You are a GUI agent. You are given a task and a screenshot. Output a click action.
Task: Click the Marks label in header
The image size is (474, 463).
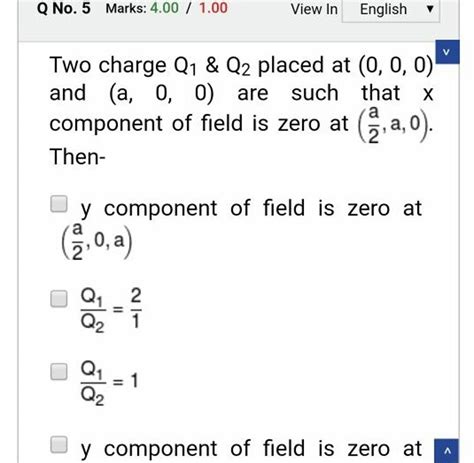[126, 8]
